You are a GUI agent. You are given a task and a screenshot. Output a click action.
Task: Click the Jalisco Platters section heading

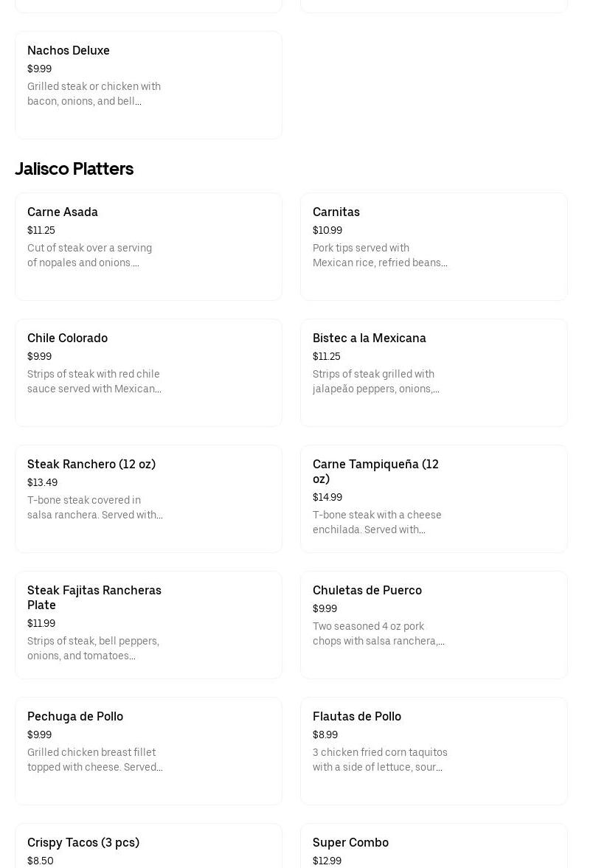74,169
